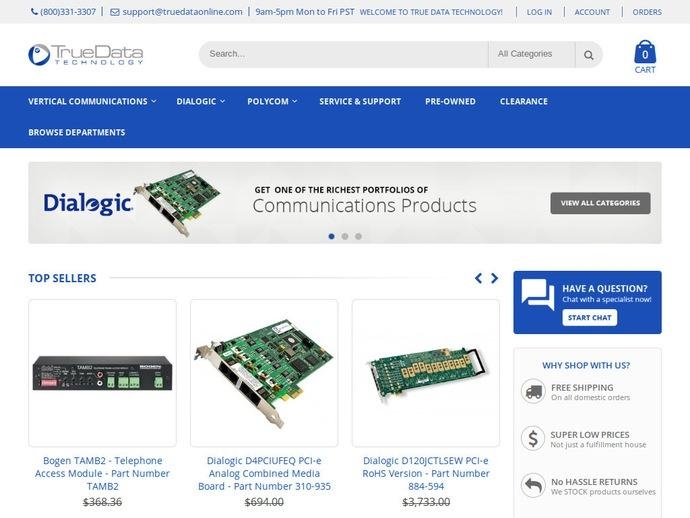Click the TrueData Technology logo
690x518 pixels.
(x=86, y=54)
